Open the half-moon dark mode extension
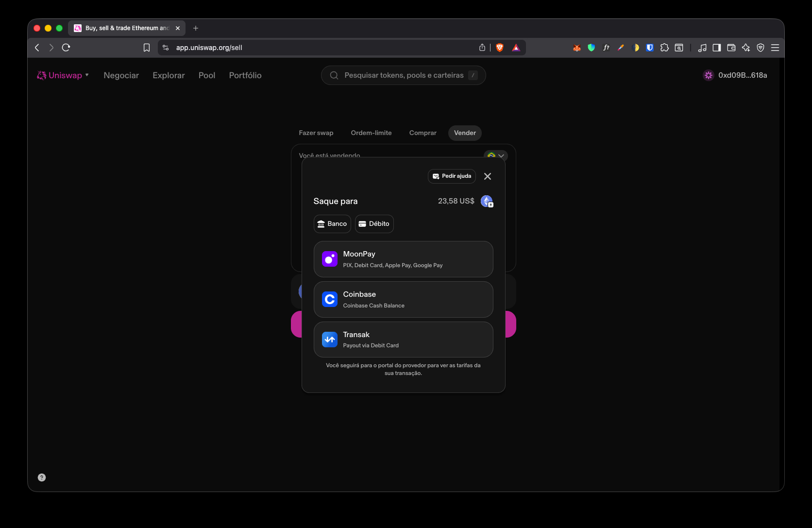 coord(635,48)
